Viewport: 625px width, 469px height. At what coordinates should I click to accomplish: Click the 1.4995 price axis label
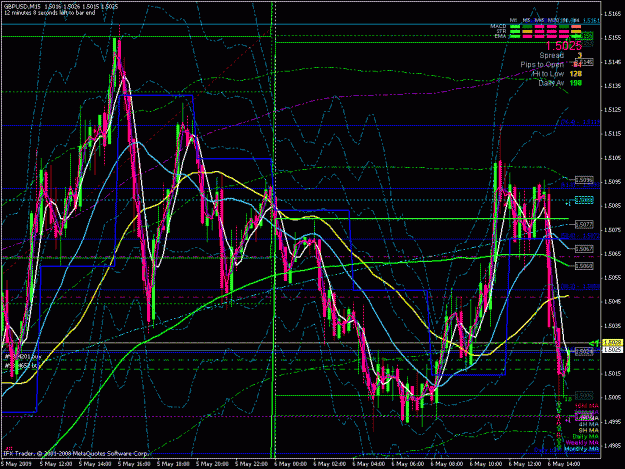click(612, 422)
